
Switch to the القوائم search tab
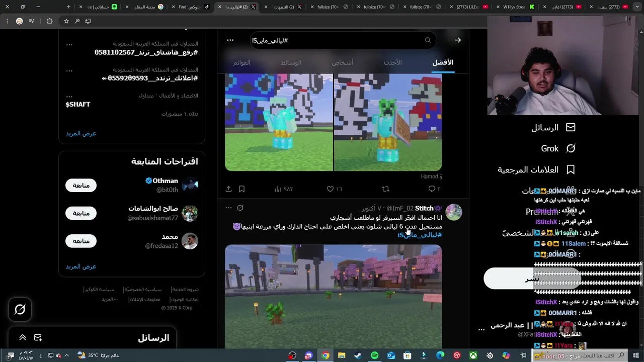pos(242,62)
